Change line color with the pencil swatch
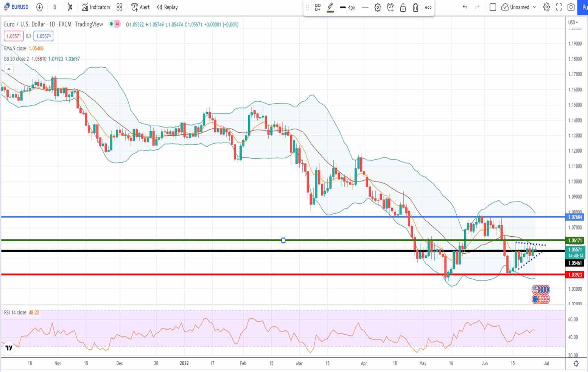The image size is (588, 372). tap(330, 8)
